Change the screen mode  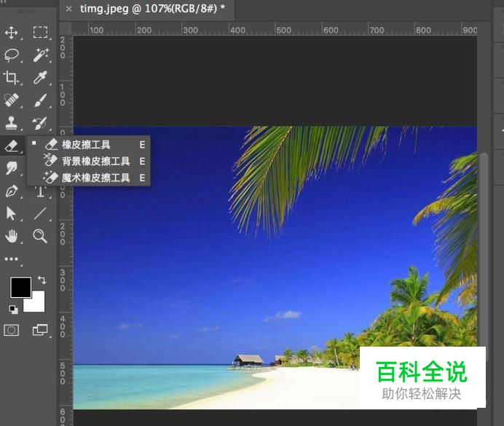[40, 331]
